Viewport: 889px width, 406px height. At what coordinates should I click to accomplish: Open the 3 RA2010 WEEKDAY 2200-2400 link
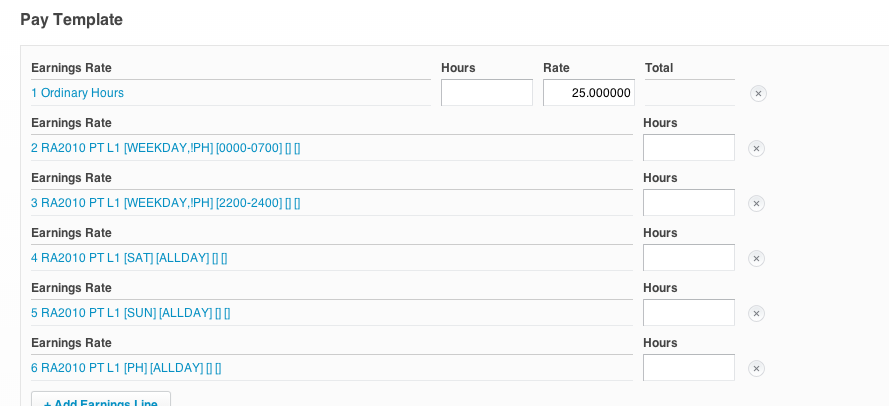[165, 203]
